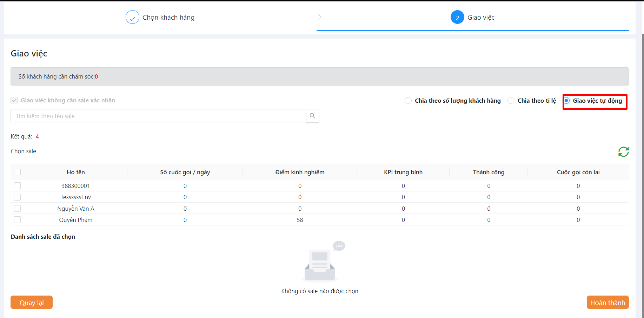Go to the Chọn khách hàng step

pyautogui.click(x=168, y=18)
